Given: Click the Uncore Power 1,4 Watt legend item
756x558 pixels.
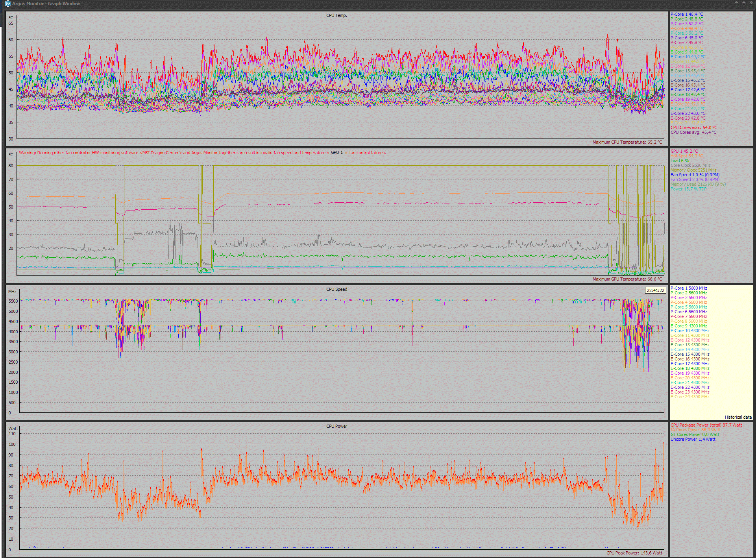Looking at the screenshot, I should pos(693,439).
